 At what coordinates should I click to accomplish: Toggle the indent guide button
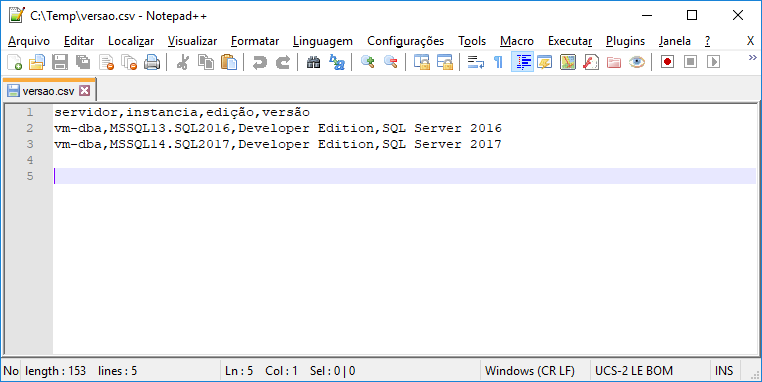[522, 62]
